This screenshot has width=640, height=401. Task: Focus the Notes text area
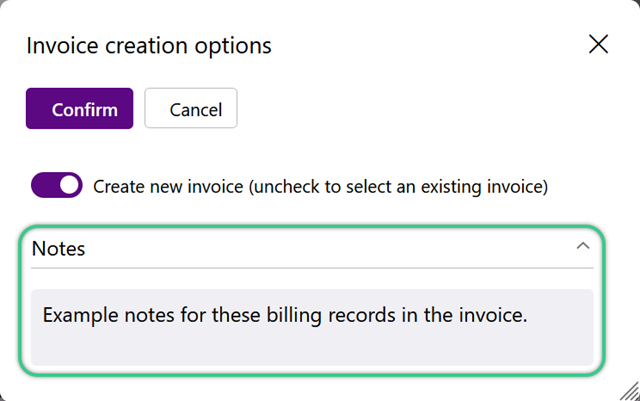tap(312, 327)
